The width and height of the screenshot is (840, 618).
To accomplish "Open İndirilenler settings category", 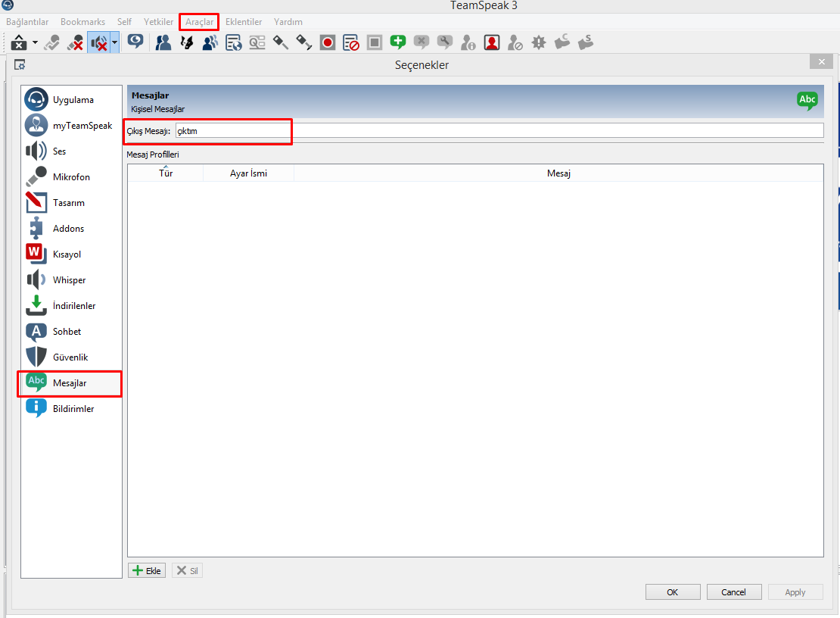I will coord(72,305).
